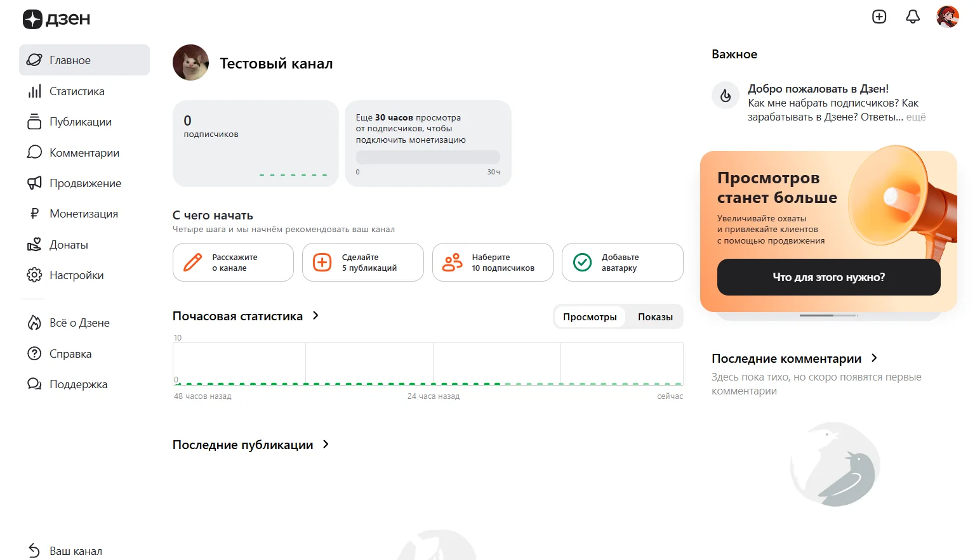The image size is (975, 560).
Task: Click the Монетизация ruble icon
Action: [34, 214]
